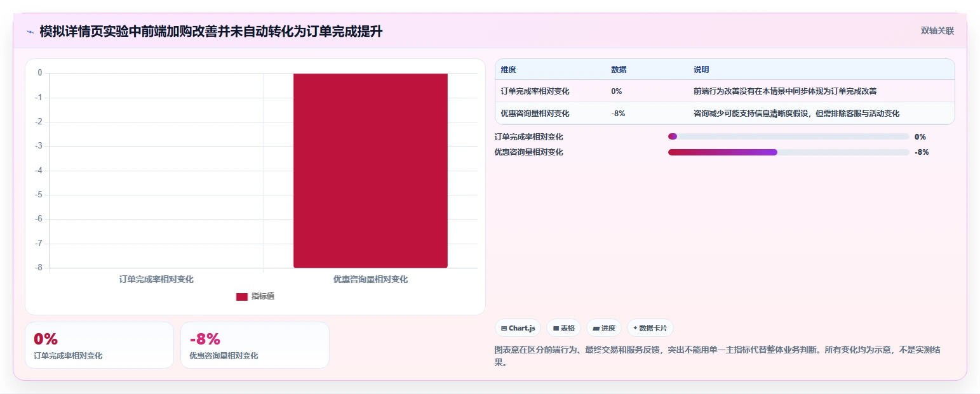Image resolution: width=980 pixels, height=394 pixels.
Task: Click the 优惠咨询量相对变化 progress bar
Action: click(x=788, y=152)
